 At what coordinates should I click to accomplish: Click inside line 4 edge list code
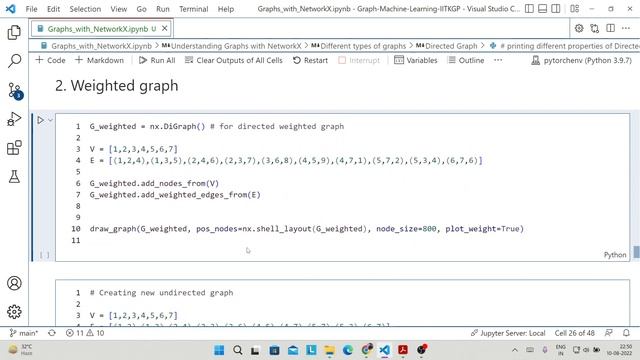[286, 160]
